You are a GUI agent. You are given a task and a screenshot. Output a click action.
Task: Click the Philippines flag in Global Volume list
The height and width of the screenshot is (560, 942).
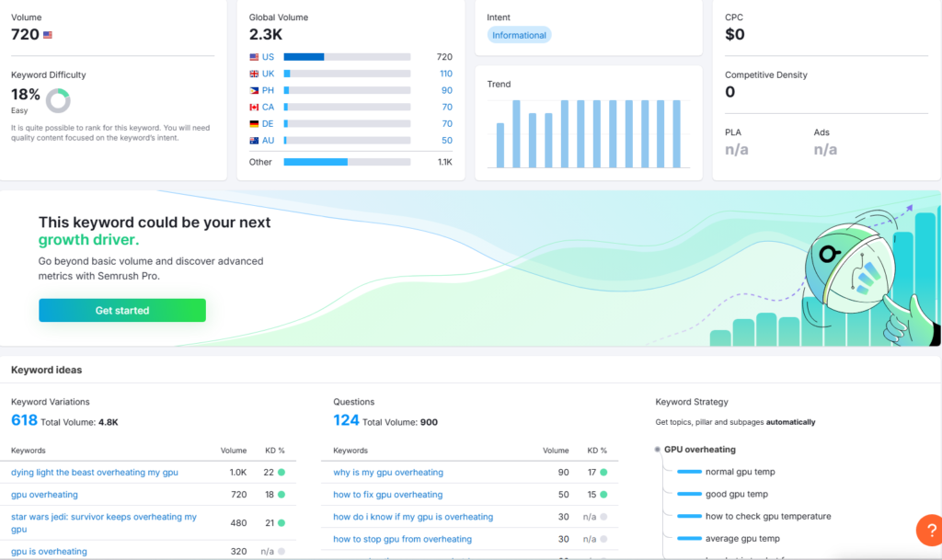click(x=254, y=90)
